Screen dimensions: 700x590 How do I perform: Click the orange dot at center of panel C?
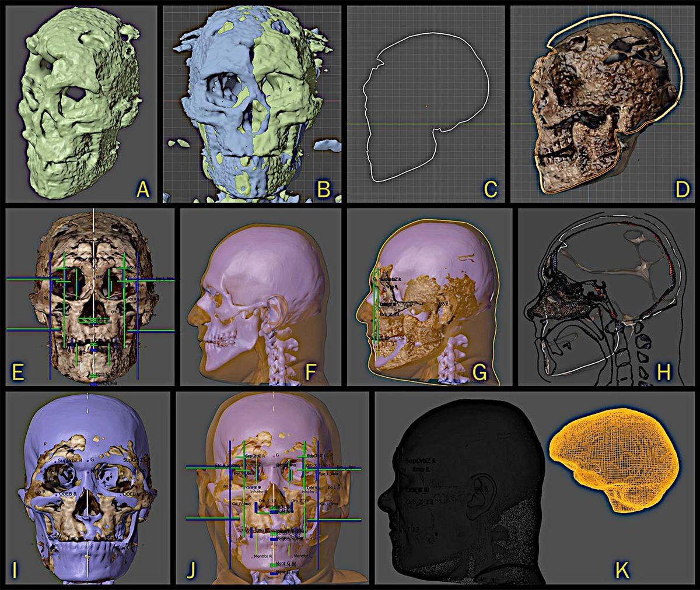coord(426,106)
